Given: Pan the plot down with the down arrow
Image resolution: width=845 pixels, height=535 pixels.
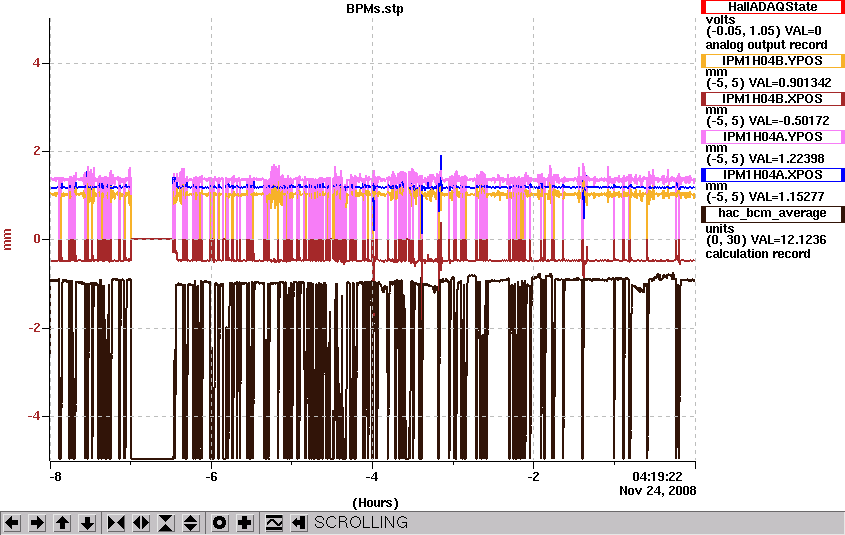Looking at the screenshot, I should click(87, 523).
